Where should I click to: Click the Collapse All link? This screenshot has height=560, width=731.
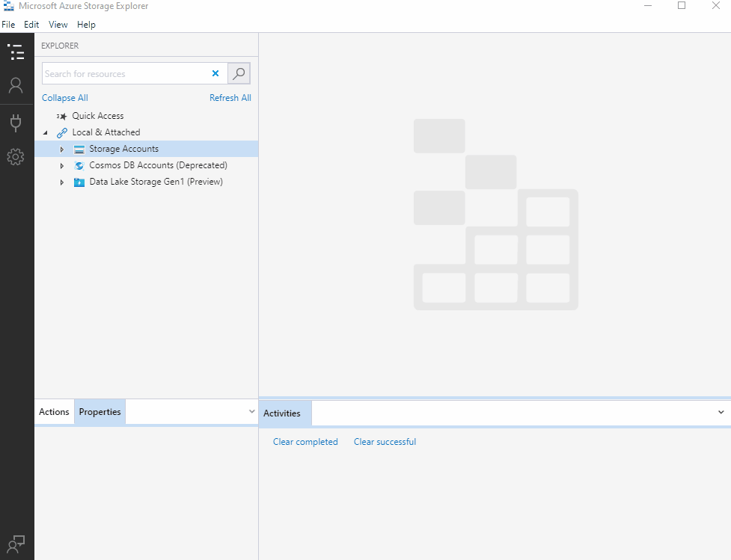tap(65, 98)
